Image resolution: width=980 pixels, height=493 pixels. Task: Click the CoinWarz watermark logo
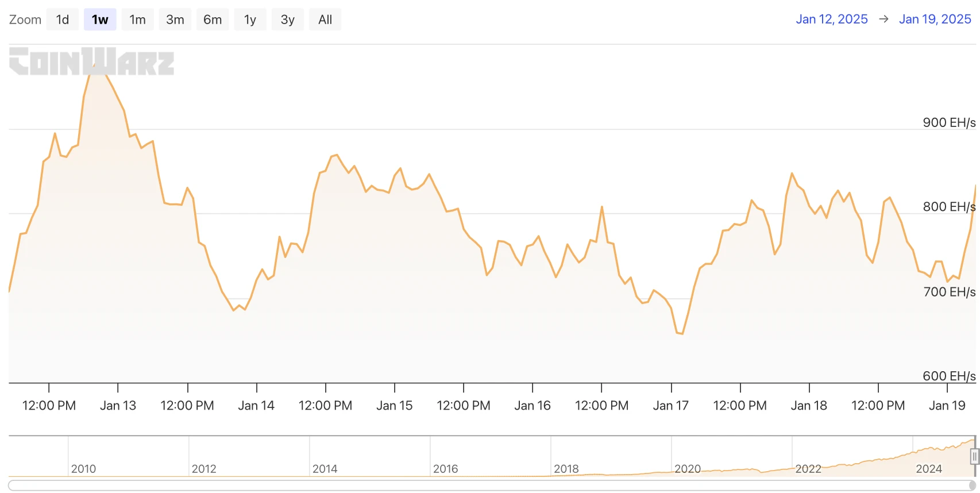pyautogui.click(x=91, y=61)
